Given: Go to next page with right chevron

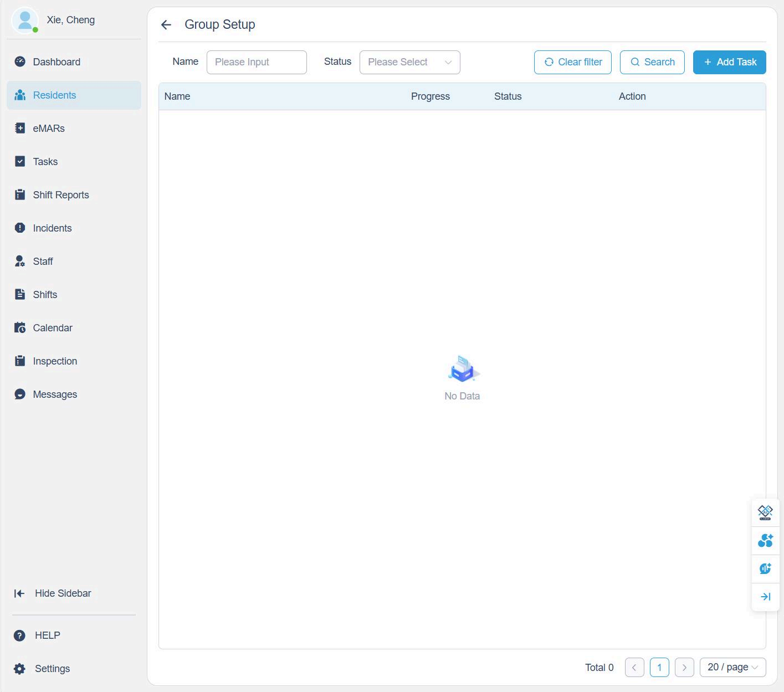Looking at the screenshot, I should [x=684, y=667].
